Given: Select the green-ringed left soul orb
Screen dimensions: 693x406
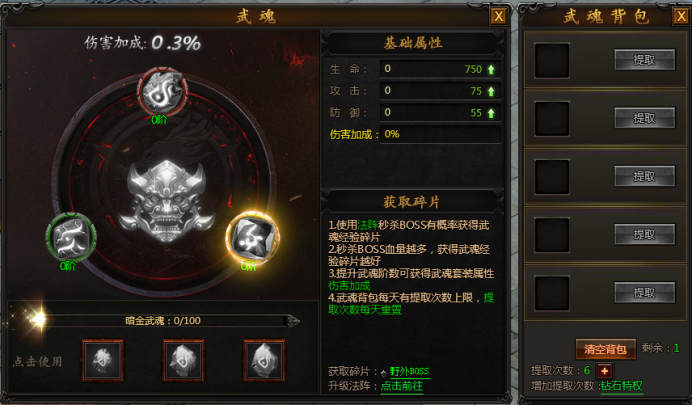Looking at the screenshot, I should click(71, 238).
